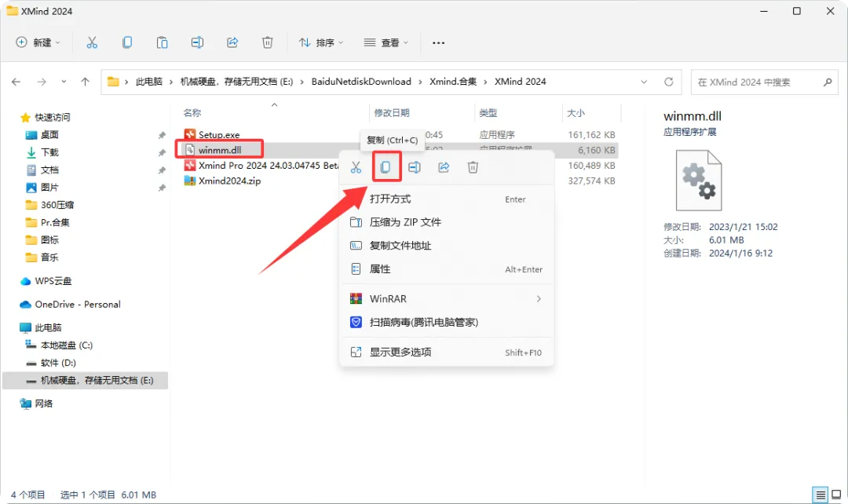Expand the address bar history dropdown
Screen dimensions: 848x504
point(644,82)
